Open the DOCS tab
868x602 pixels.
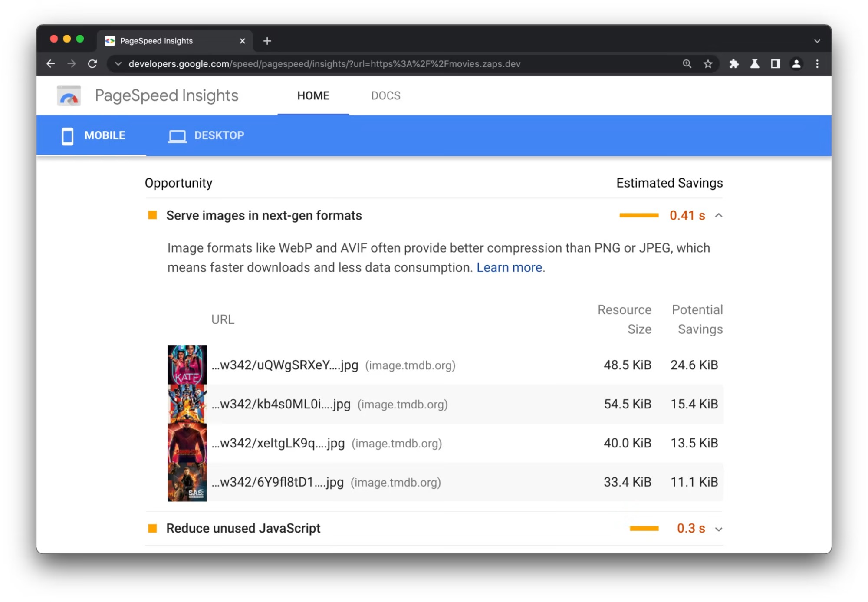pyautogui.click(x=386, y=95)
